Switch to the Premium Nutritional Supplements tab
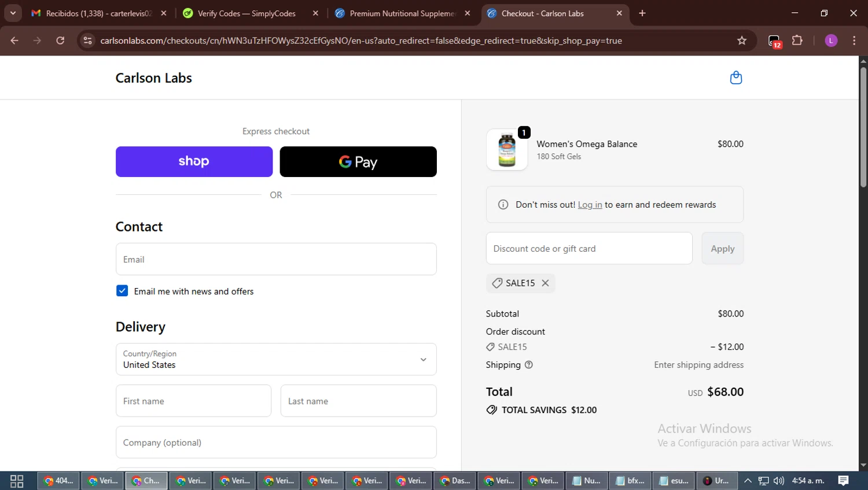The width and height of the screenshot is (868, 490). pos(402,13)
